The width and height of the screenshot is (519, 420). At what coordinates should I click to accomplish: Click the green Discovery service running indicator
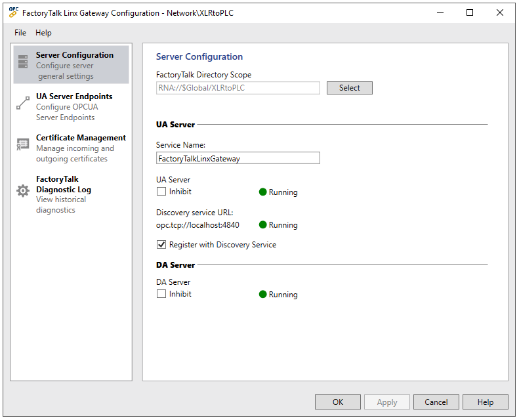263,224
